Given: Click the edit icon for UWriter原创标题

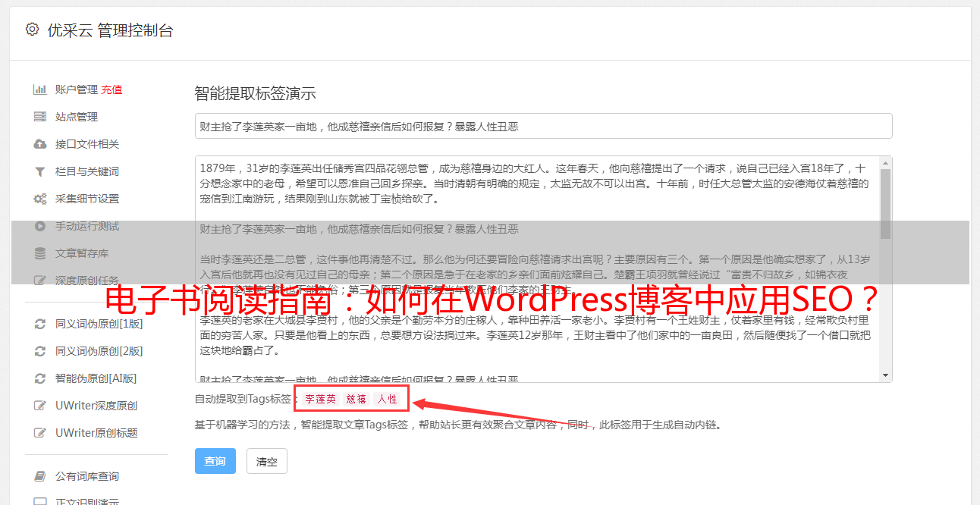Looking at the screenshot, I should click(x=40, y=433).
